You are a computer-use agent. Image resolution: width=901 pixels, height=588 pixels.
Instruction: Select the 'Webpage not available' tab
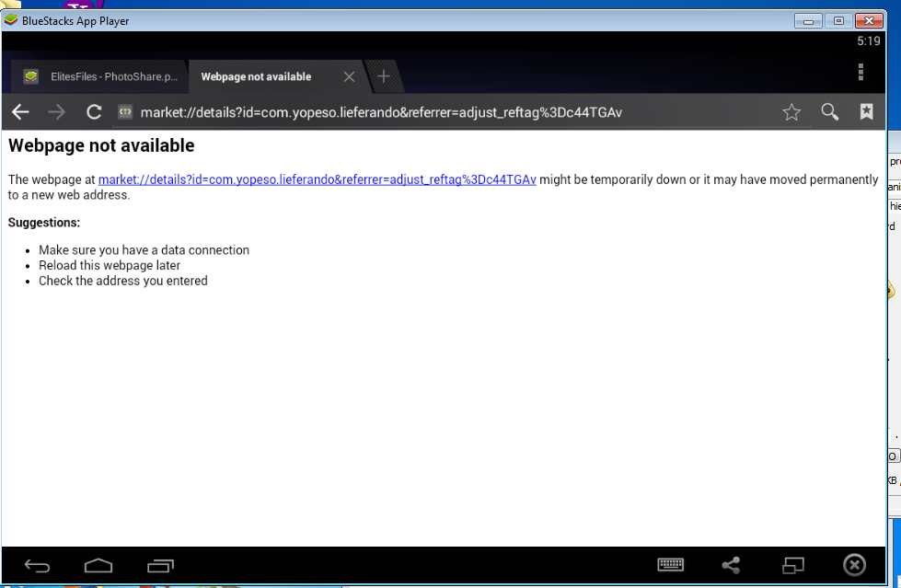[256, 76]
